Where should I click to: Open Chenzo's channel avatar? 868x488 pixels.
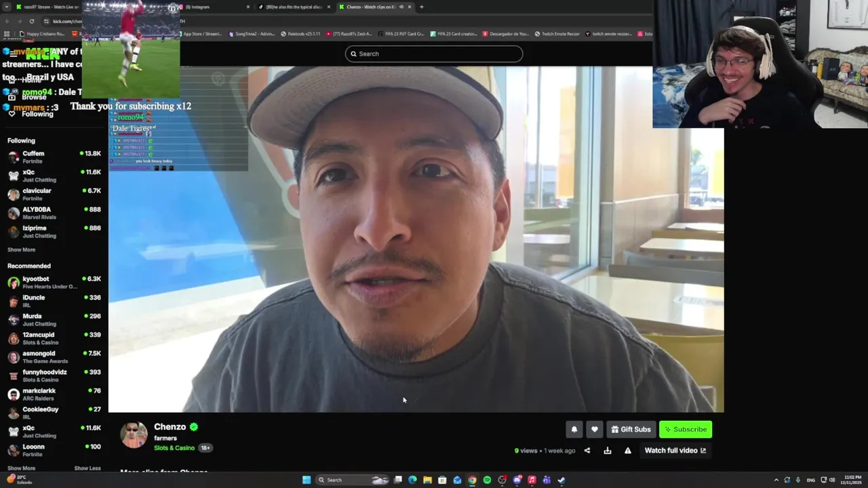click(134, 435)
